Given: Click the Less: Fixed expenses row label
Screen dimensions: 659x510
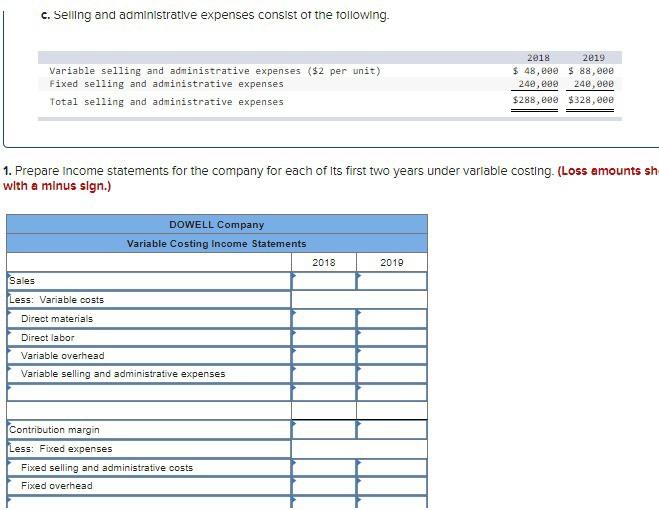Looking at the screenshot, I should pos(61,449).
